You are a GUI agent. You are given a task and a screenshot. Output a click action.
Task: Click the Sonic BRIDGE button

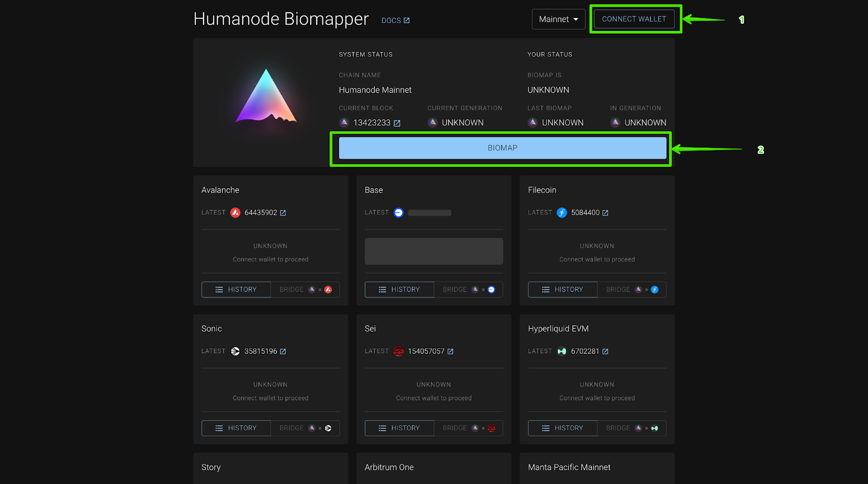[x=305, y=428]
